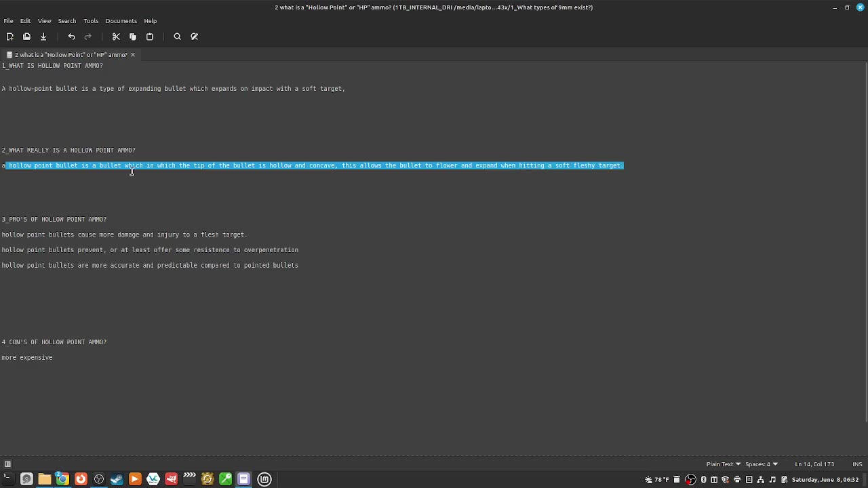Open the Help menu
The height and width of the screenshot is (488, 868).
click(x=151, y=21)
